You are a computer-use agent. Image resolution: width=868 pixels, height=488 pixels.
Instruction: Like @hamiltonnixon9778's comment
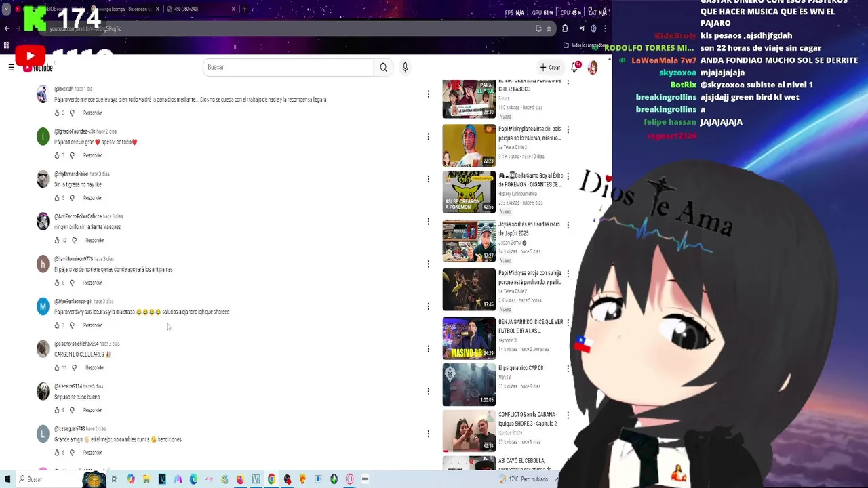pos(57,283)
